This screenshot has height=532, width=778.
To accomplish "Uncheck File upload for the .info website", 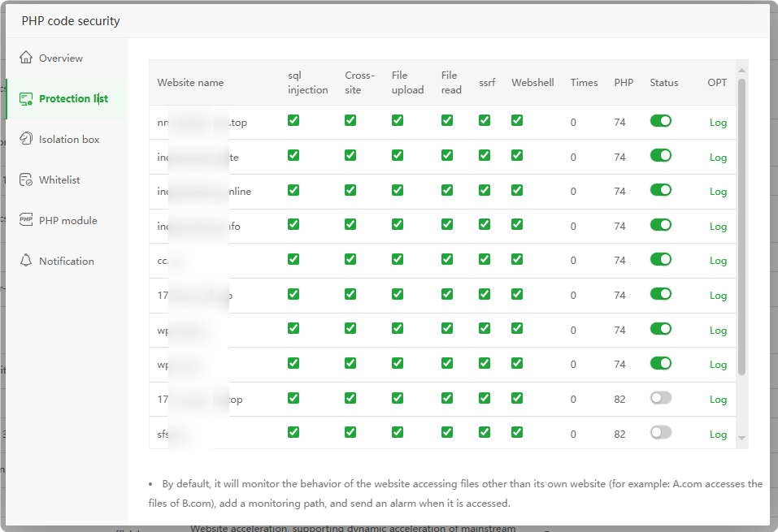I will pos(398,225).
